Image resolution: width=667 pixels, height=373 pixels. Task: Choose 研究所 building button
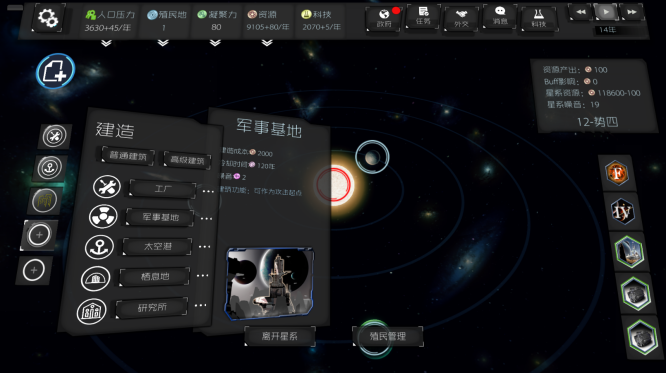[151, 308]
